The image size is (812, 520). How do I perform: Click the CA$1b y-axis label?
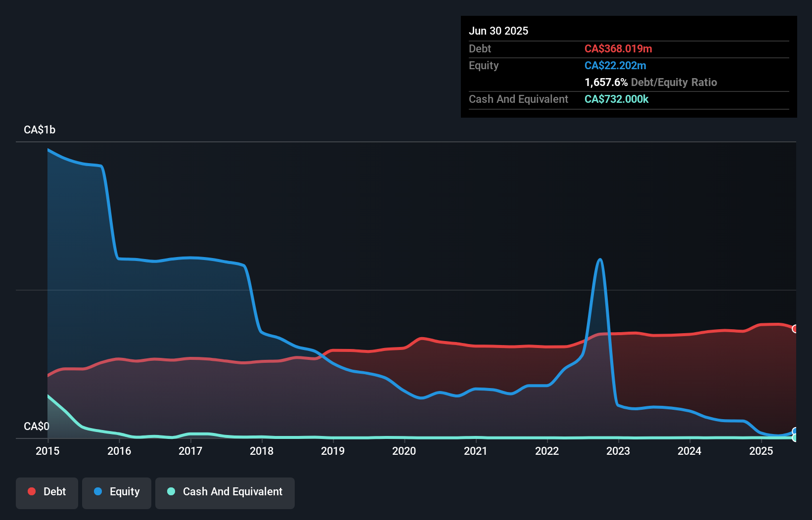[x=40, y=130]
